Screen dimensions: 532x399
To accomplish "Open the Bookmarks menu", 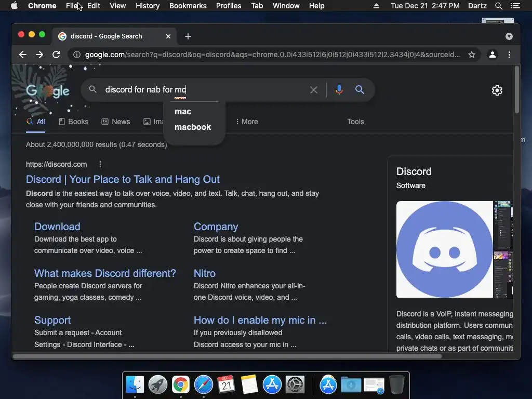I will tap(188, 6).
